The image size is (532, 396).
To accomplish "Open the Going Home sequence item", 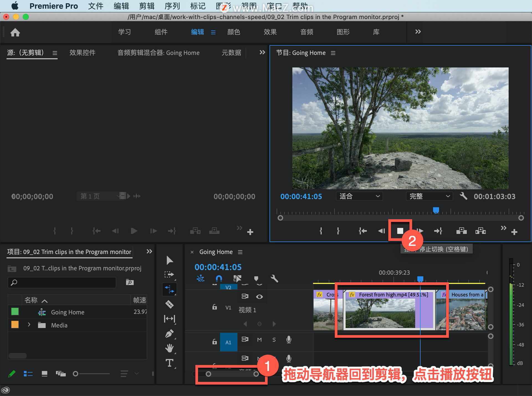I will (67, 312).
